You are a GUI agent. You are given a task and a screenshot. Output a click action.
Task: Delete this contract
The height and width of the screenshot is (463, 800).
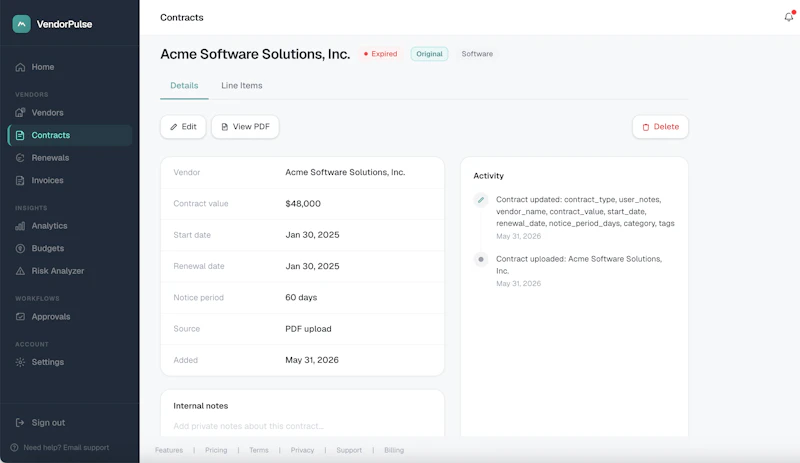[660, 127]
